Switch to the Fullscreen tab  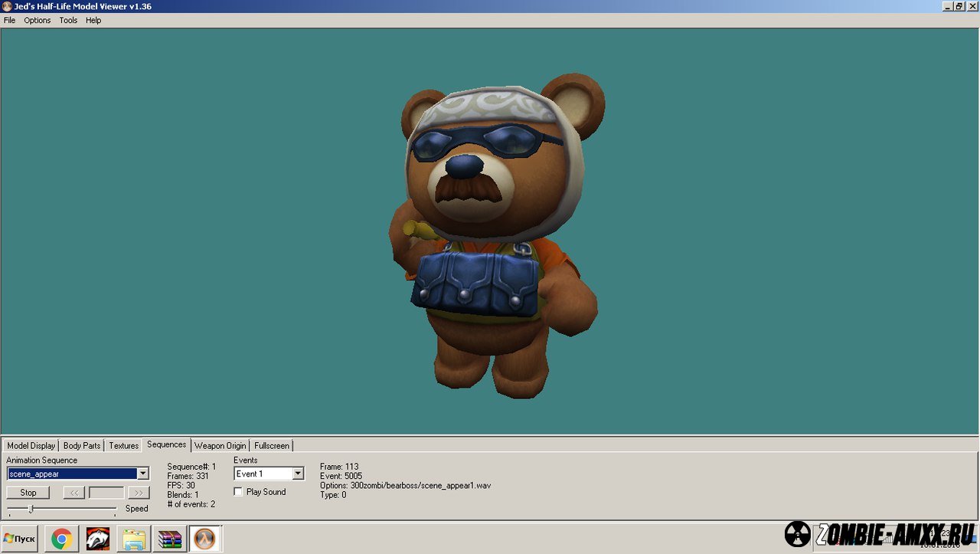pyautogui.click(x=272, y=445)
